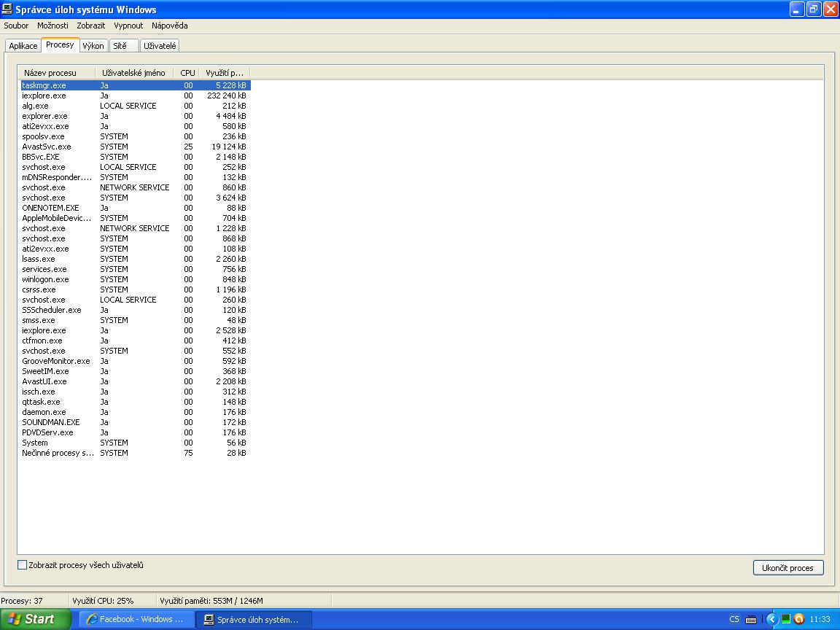This screenshot has height=630, width=840.
Task: Select AvastSvc.exe process
Action: click(x=136, y=147)
